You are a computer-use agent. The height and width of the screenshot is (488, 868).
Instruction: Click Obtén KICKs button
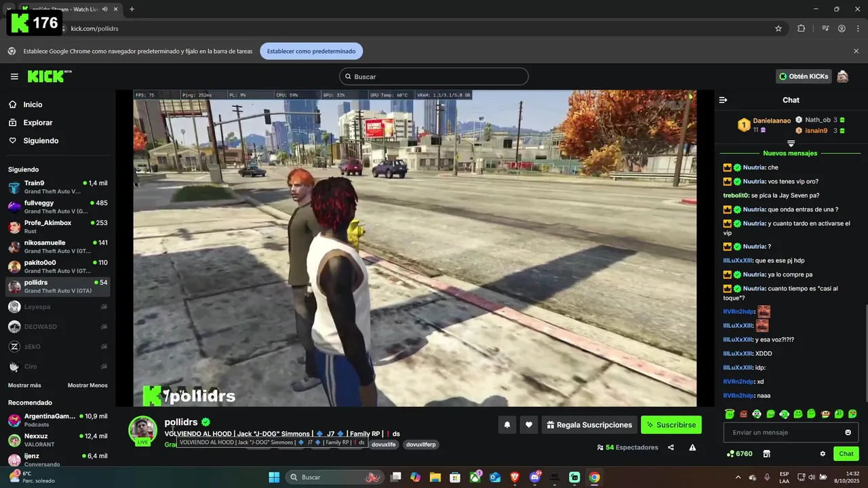click(804, 77)
